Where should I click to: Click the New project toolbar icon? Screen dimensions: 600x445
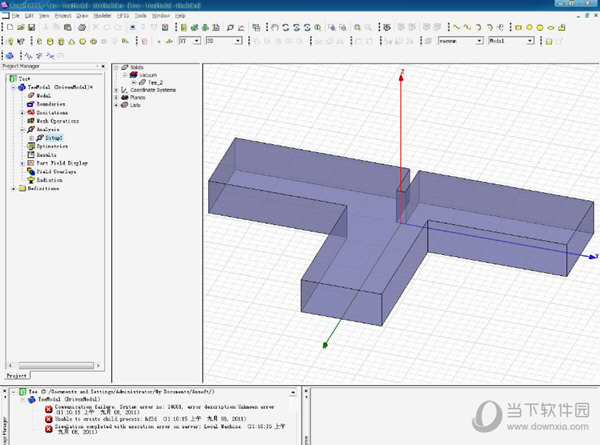[10, 27]
